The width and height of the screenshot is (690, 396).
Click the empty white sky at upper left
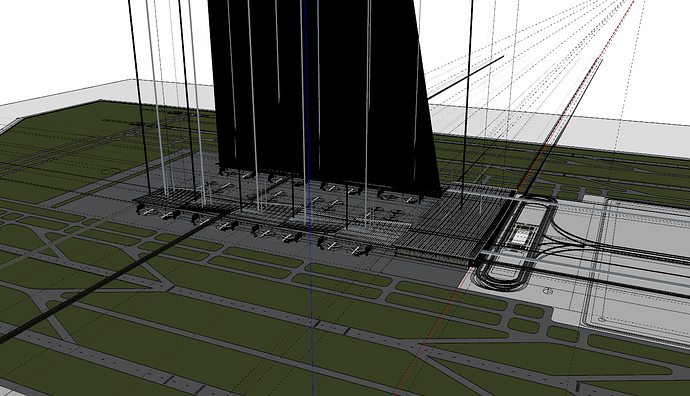point(62,44)
